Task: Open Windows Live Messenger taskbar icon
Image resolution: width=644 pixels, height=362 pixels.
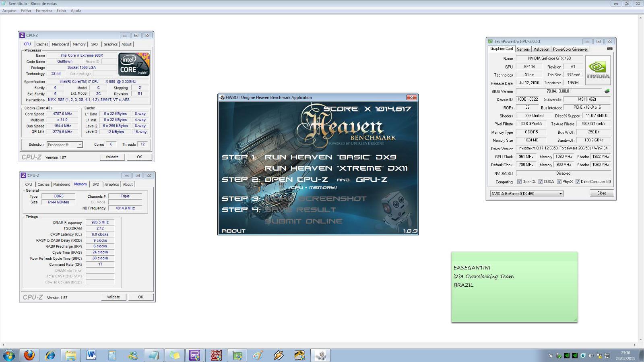Action: (133, 355)
